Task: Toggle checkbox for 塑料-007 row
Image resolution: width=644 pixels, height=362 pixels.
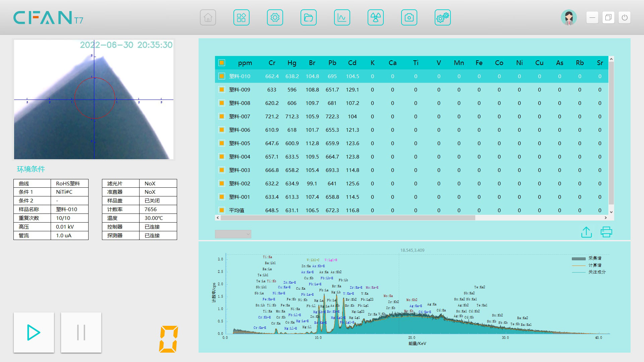Action: (x=222, y=116)
